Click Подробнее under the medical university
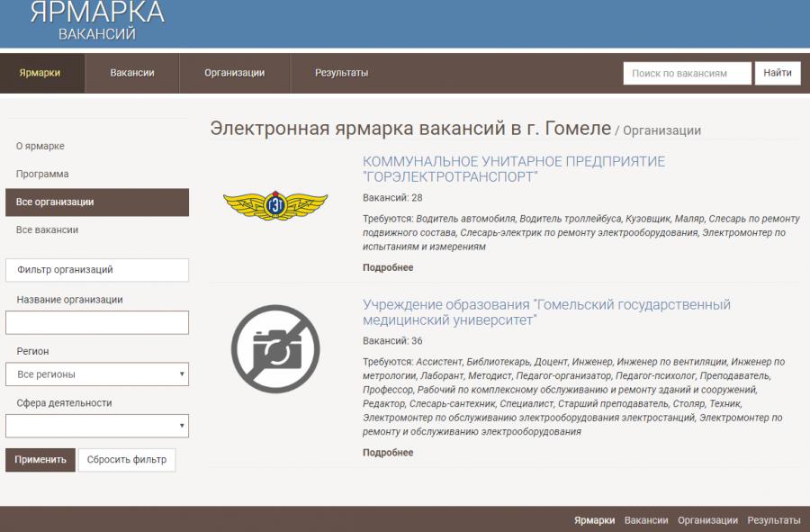The width and height of the screenshot is (810, 532). coord(388,453)
